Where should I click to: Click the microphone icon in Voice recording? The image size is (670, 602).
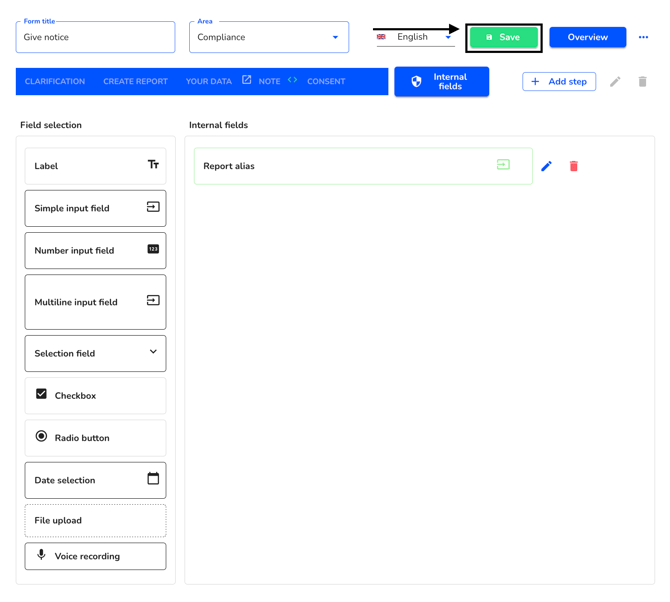pos(42,555)
